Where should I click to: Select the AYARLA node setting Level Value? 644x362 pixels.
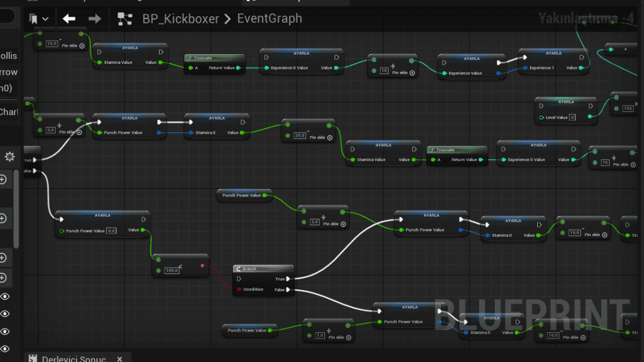pyautogui.click(x=566, y=110)
